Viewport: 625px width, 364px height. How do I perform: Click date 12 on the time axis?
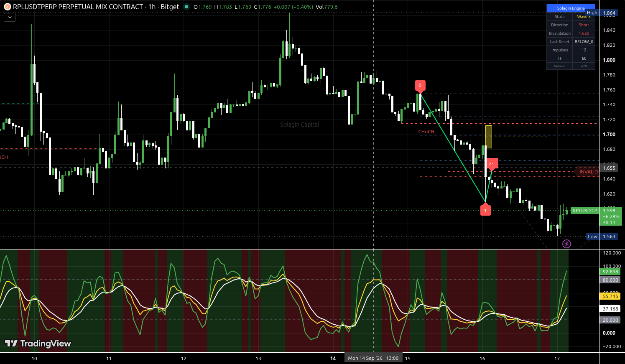point(184,359)
